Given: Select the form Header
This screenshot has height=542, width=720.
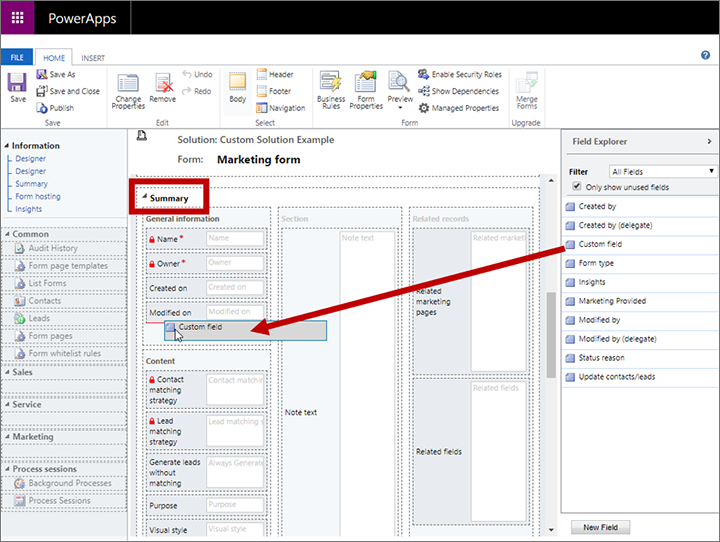Looking at the screenshot, I should pyautogui.click(x=275, y=74).
